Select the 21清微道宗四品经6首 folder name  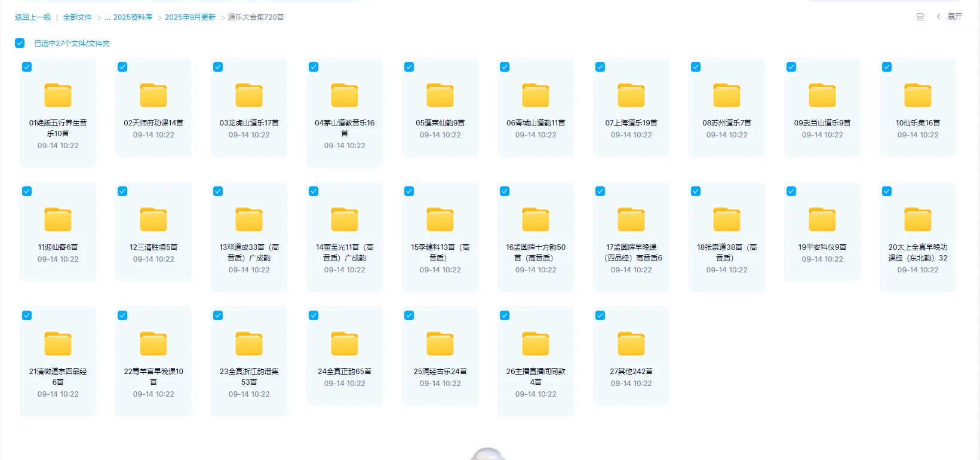58,376
